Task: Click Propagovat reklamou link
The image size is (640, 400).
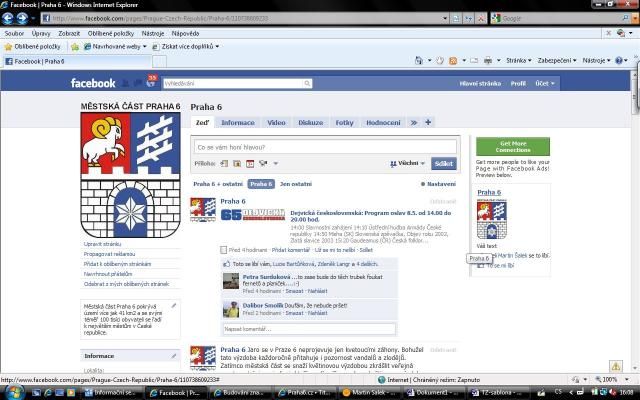Action: click(109, 254)
